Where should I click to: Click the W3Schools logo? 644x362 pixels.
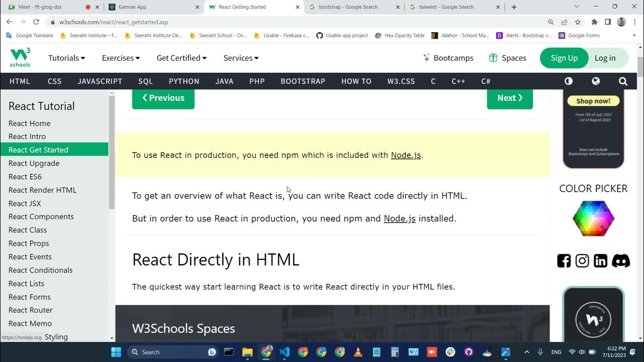click(x=20, y=58)
